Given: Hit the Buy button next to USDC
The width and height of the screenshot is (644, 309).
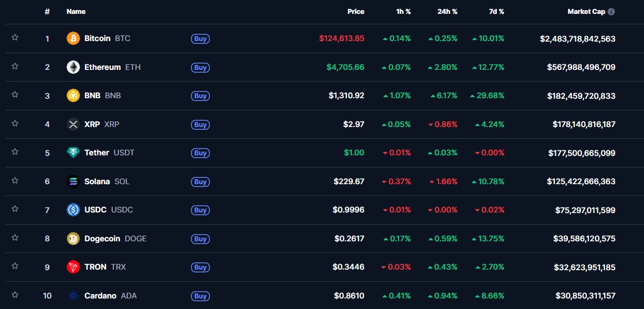Looking at the screenshot, I should tap(200, 210).
